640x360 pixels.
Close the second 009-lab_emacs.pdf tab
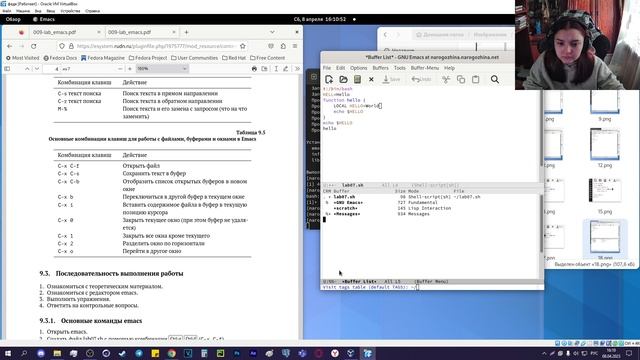tap(174, 32)
